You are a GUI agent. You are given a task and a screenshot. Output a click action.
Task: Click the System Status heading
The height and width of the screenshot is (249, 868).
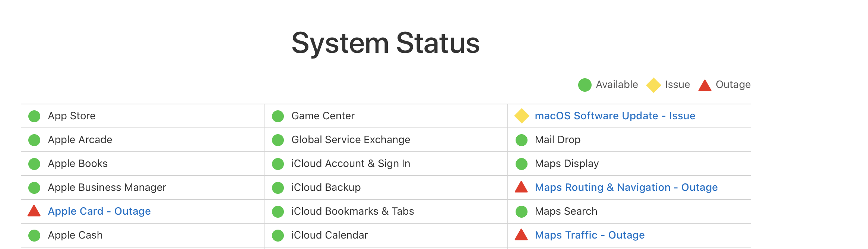pos(385,43)
